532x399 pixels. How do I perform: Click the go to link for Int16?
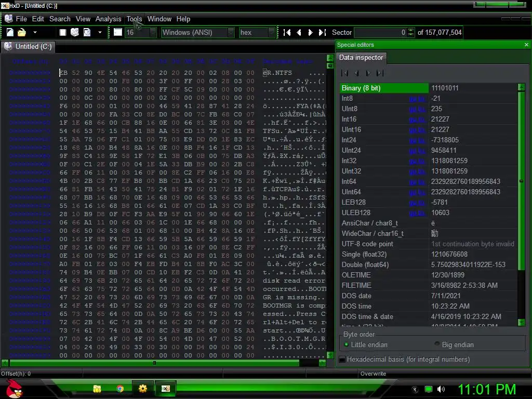[x=417, y=119]
